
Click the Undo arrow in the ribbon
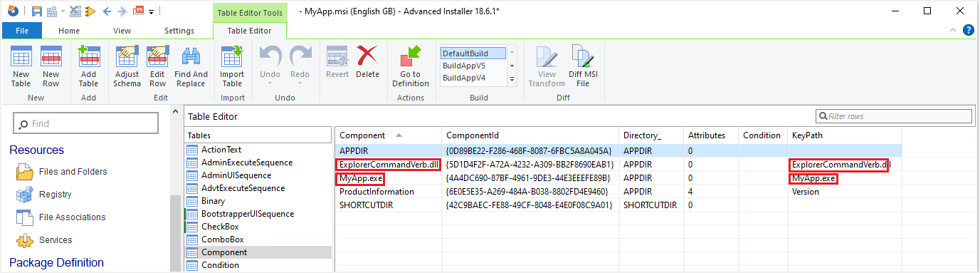tap(270, 56)
